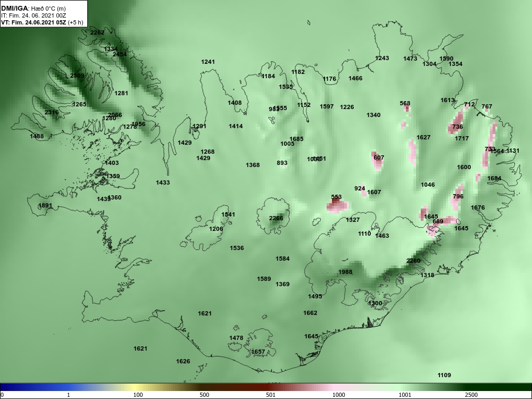Select the 1473 value label

(410, 59)
